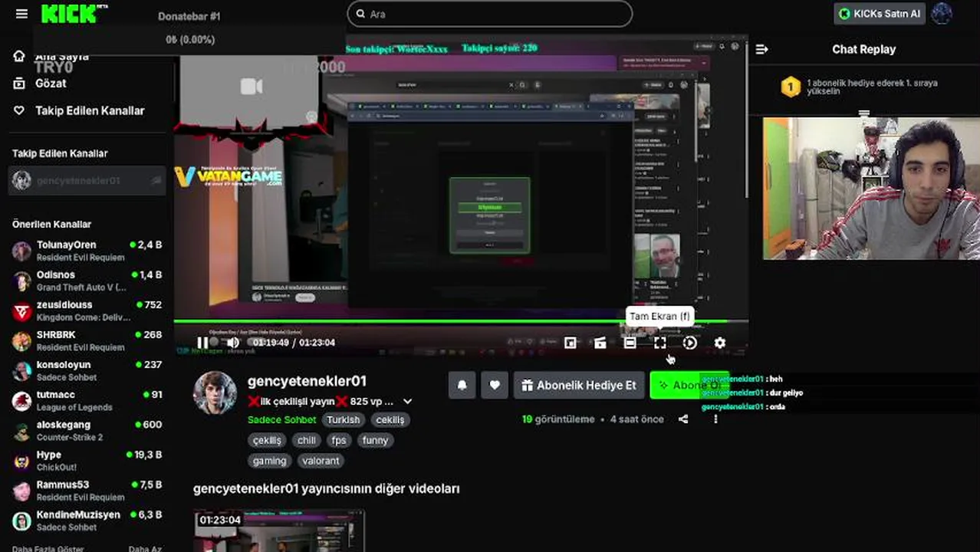
Task: Open the Tam Ekran fullscreen icon
Action: pos(659,343)
